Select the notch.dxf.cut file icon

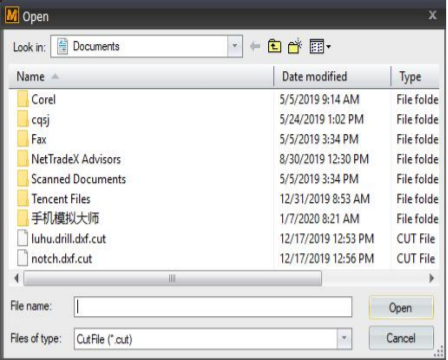(x=22, y=258)
